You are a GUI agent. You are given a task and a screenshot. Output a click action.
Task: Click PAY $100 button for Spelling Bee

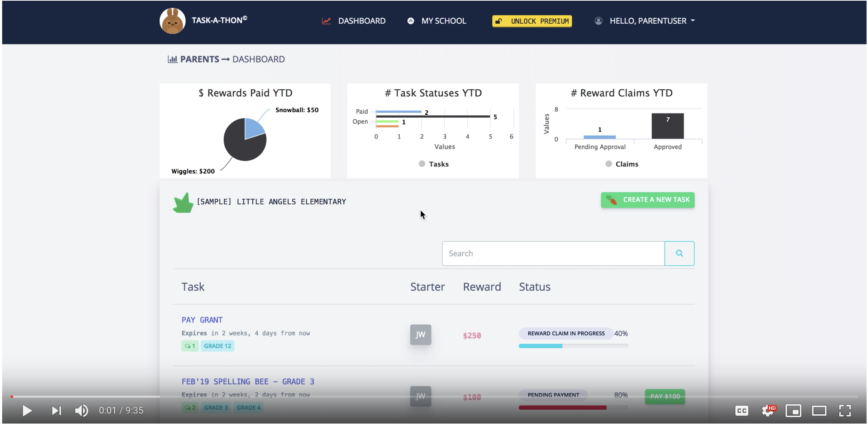point(665,396)
